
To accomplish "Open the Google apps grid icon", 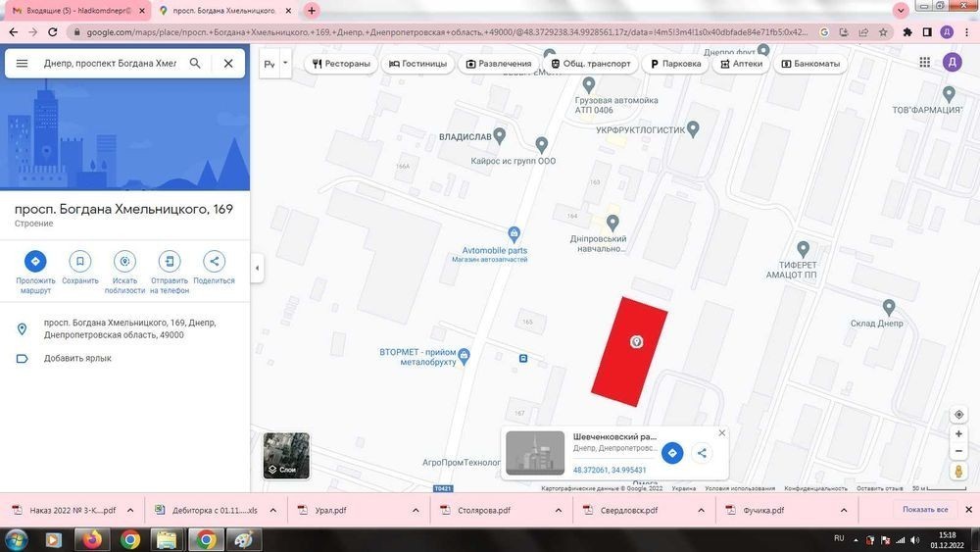I will click(925, 62).
